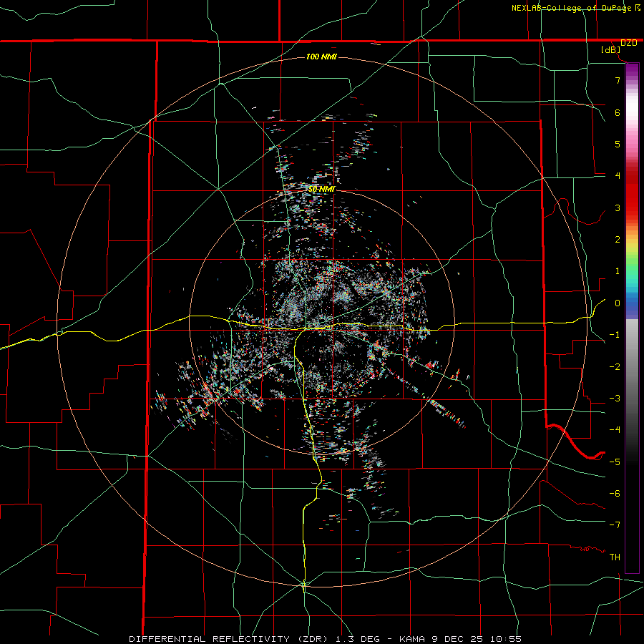This screenshot has width=644, height=644.
Task: Click the 6 dB value on color scale
Action: (x=618, y=112)
